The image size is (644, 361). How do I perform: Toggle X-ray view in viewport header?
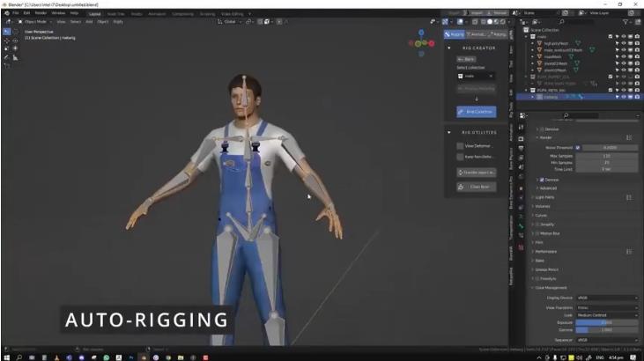coord(475,22)
